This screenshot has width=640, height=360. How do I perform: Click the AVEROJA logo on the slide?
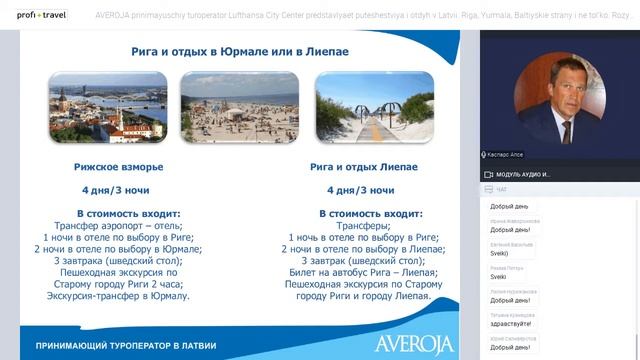click(414, 345)
